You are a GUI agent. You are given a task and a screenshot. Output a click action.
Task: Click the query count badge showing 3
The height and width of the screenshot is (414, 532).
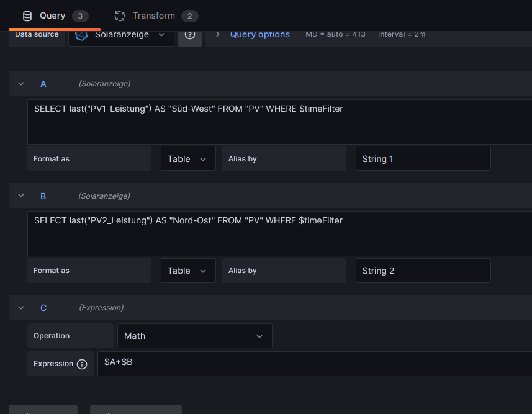coord(79,16)
